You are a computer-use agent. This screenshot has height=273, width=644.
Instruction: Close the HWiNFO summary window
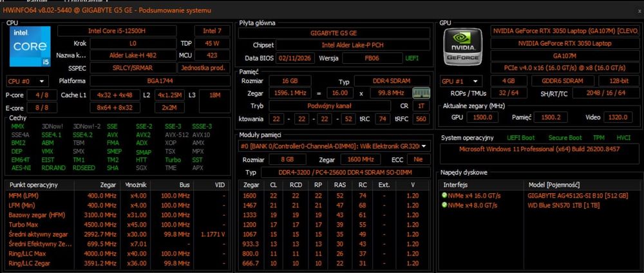point(639,11)
